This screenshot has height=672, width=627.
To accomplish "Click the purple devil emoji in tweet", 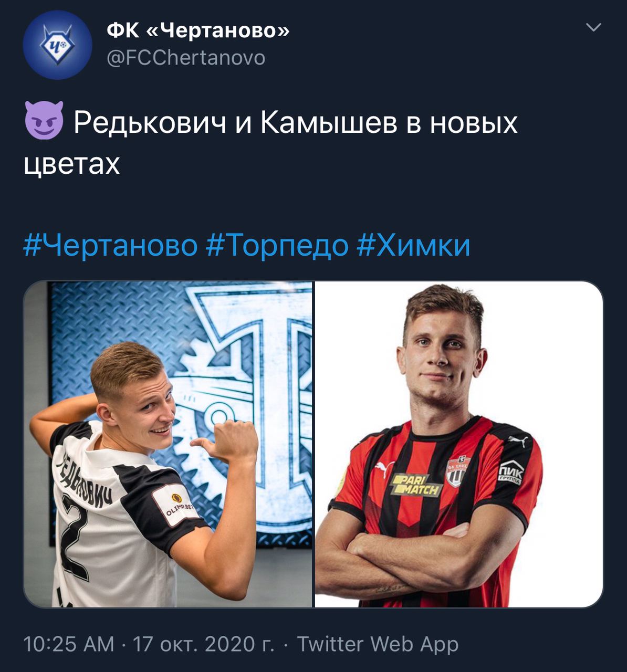I will pyautogui.click(x=44, y=121).
